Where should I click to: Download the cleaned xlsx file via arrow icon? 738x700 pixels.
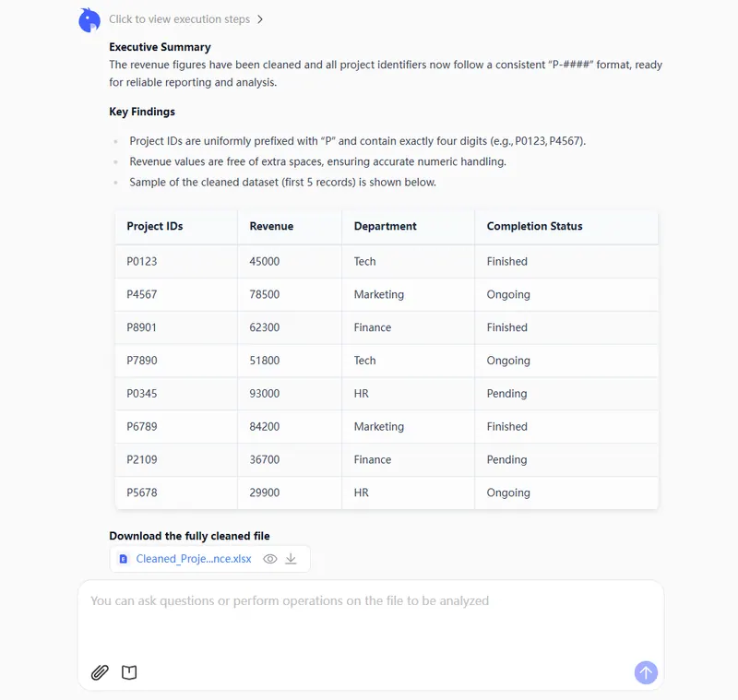291,559
